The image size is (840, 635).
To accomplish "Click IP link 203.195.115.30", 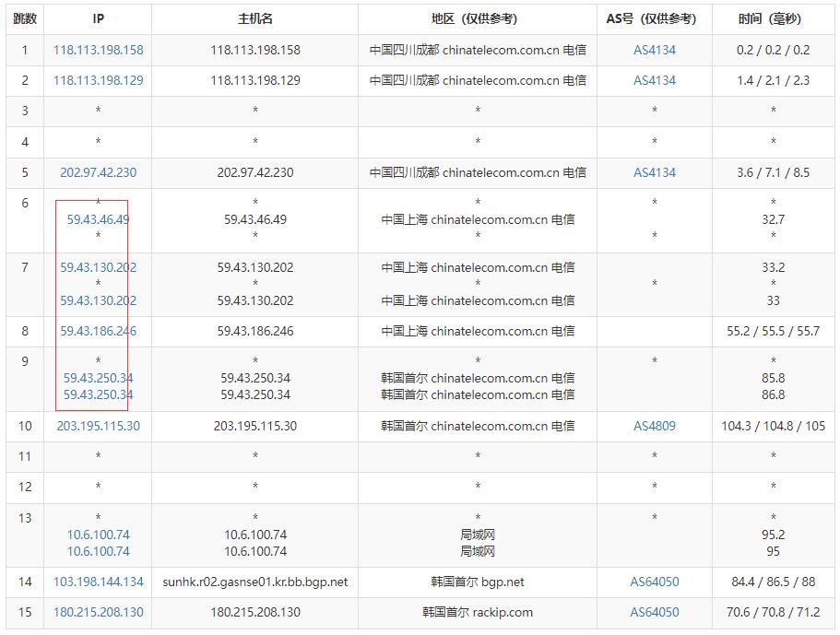I will pos(98,426).
